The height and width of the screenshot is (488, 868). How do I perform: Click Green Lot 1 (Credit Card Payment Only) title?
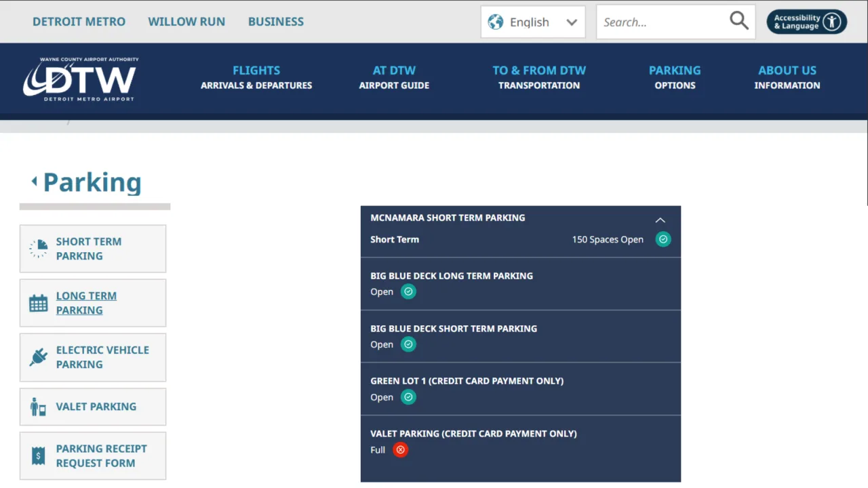pos(467,381)
